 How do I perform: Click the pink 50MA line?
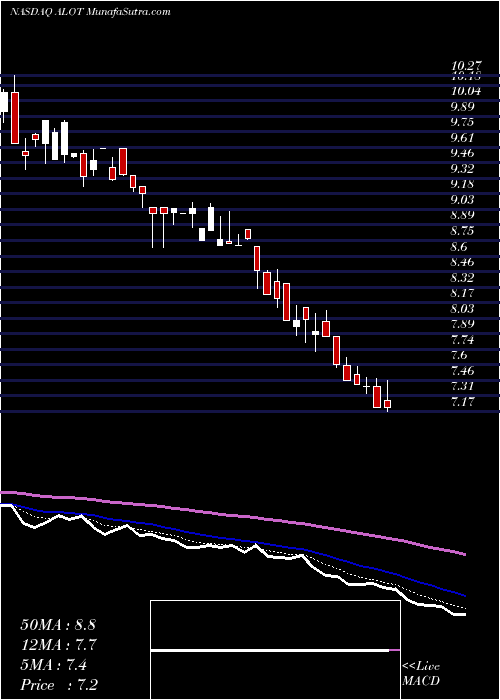[232, 516]
